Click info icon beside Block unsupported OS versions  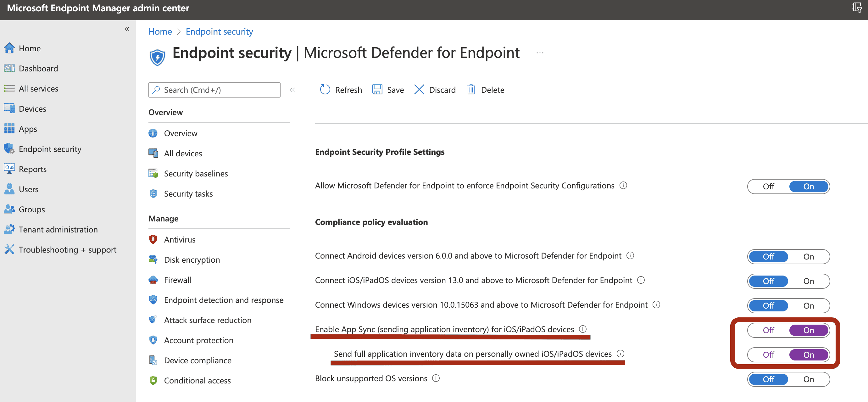click(x=436, y=378)
